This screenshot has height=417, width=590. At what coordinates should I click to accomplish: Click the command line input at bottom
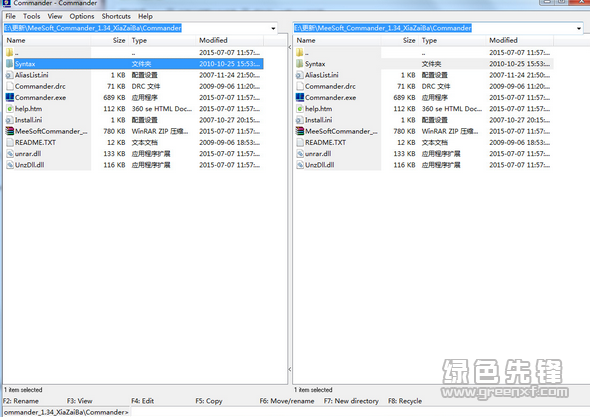(359, 412)
